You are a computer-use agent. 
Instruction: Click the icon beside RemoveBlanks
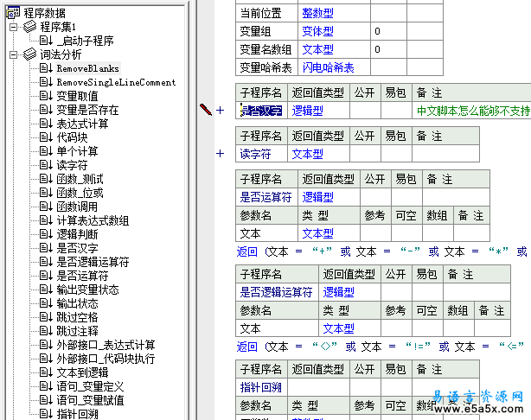pyautogui.click(x=46, y=68)
